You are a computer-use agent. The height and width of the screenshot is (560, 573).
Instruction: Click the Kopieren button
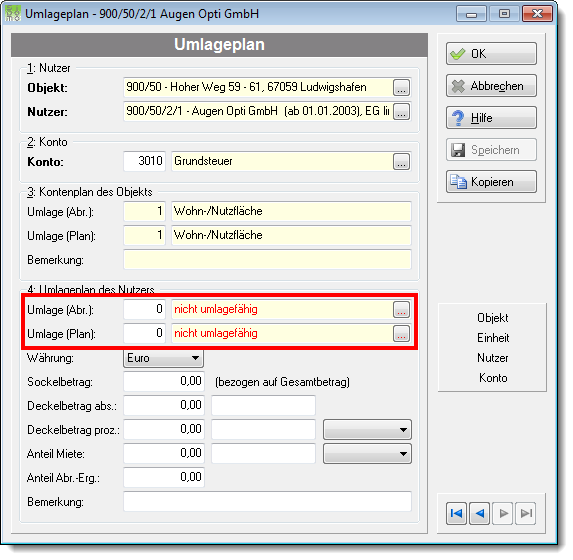click(x=491, y=182)
